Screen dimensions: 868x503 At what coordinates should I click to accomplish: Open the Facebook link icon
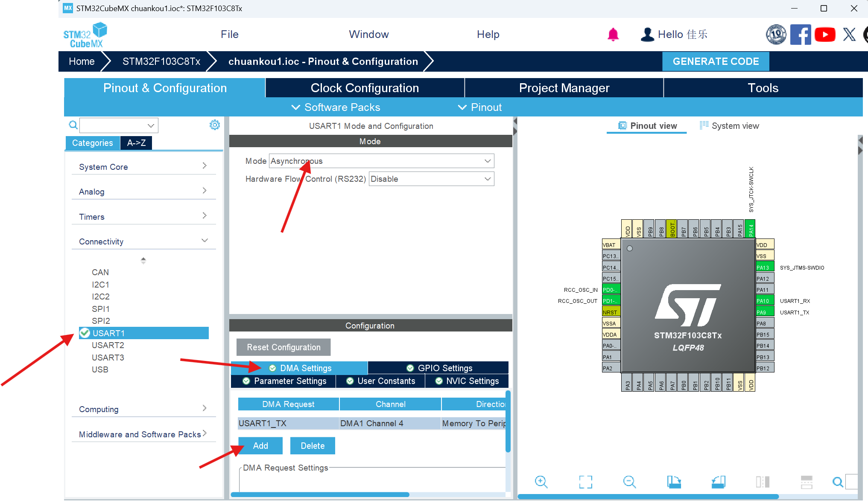tap(801, 35)
